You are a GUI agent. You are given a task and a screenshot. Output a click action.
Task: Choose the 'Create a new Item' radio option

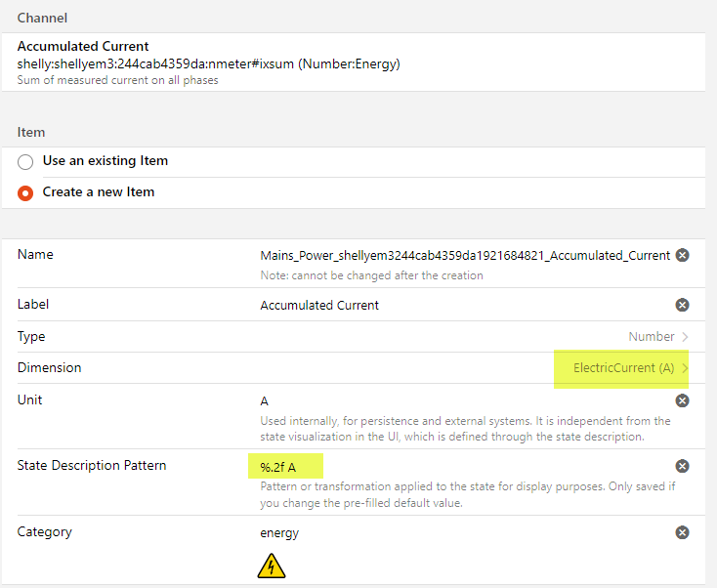tap(25, 192)
